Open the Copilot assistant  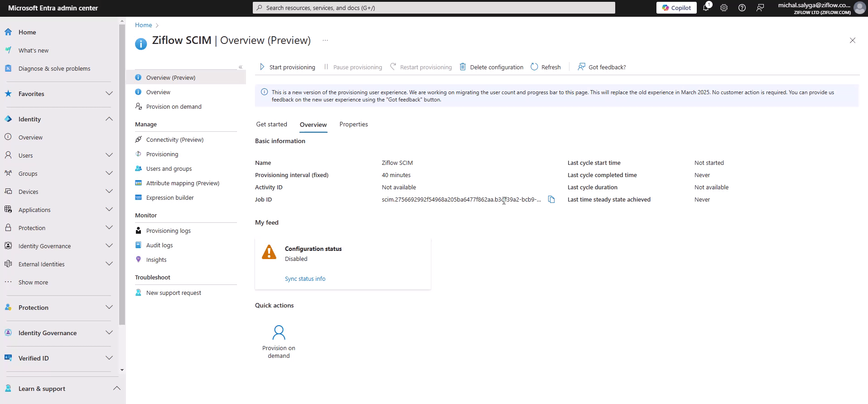(x=676, y=8)
